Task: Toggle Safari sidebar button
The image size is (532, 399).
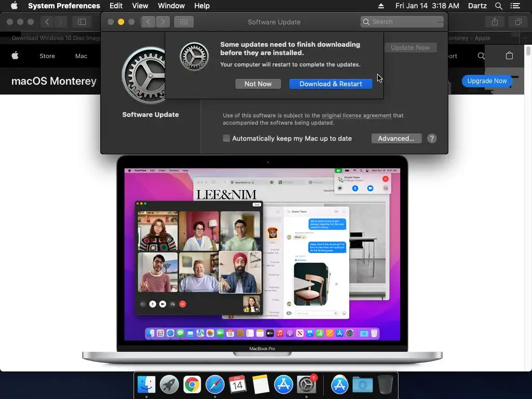Action: pyautogui.click(x=82, y=22)
